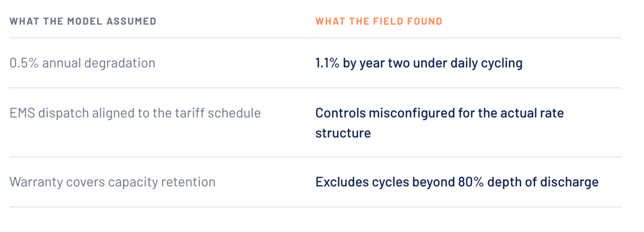This screenshot has height=232, width=644.
Task: Click the word "Controls"
Action: [341, 113]
